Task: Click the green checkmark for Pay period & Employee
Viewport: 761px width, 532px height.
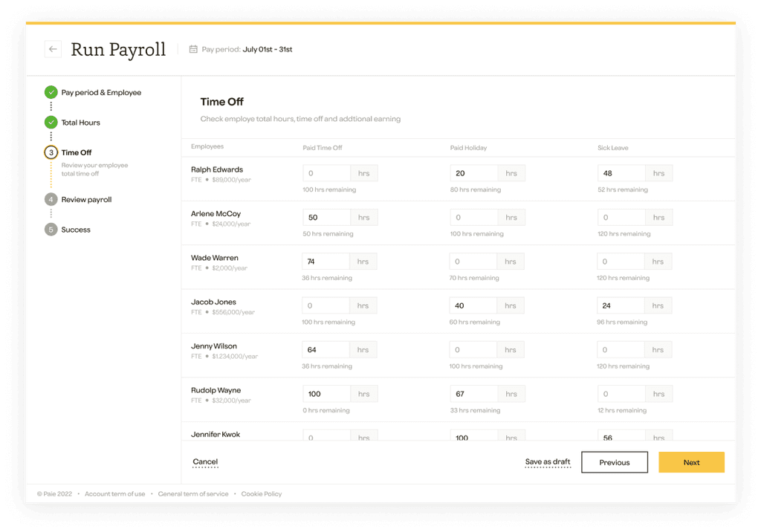Action: [51, 92]
